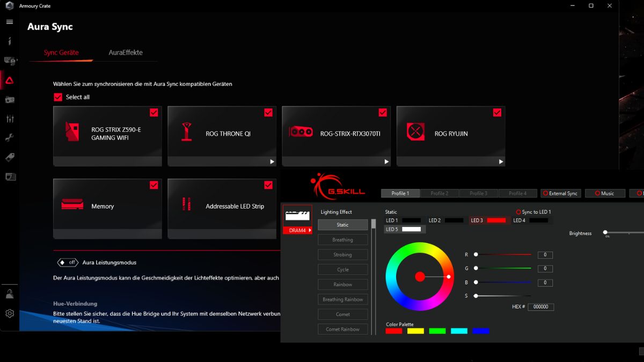Screen dimensions: 644x362
Task: Open the info home icon in sidebar
Action: [9, 41]
